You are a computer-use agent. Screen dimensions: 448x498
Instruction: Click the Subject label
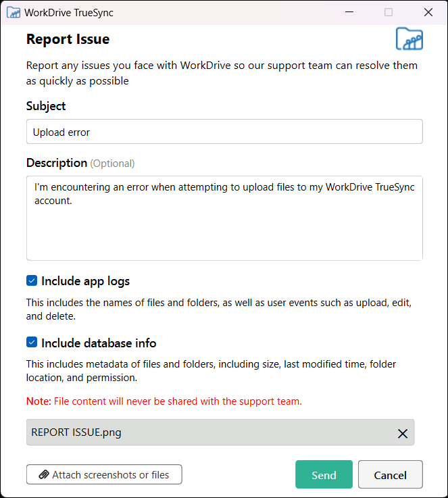tap(46, 106)
